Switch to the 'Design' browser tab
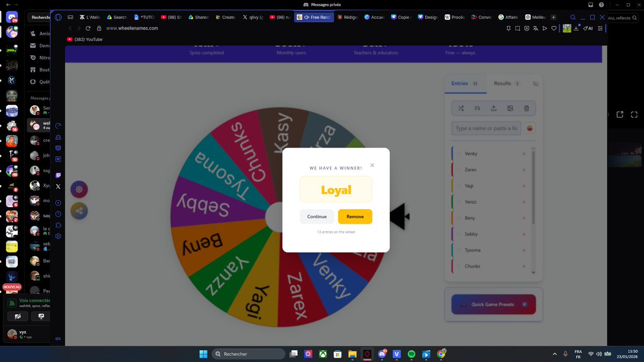The width and height of the screenshot is (644, 362). (x=428, y=17)
